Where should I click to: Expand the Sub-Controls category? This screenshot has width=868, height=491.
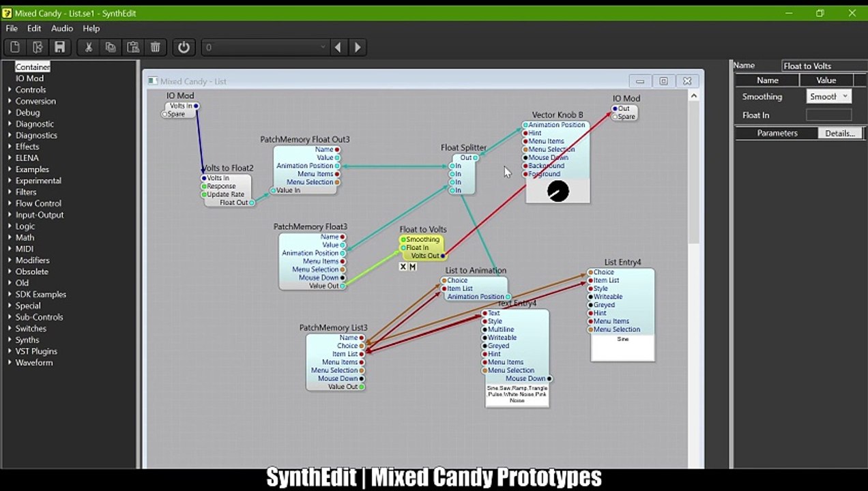tap(10, 317)
